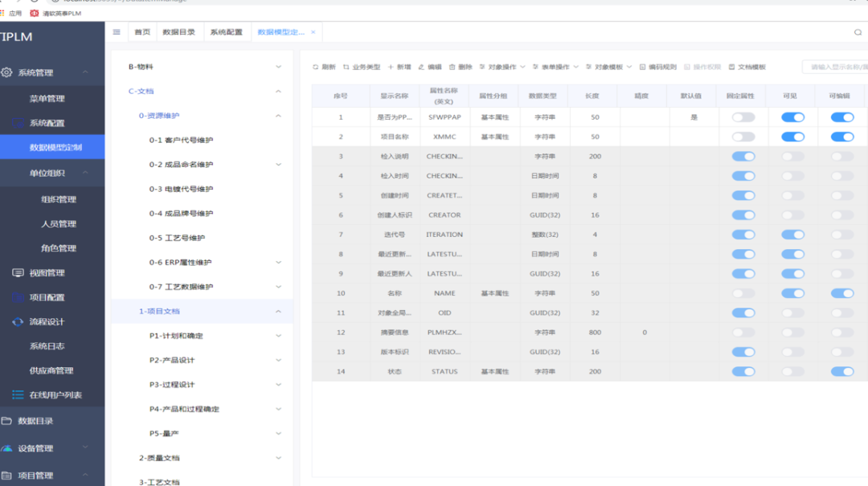Toggle 固定属性 for the 摘要信息 row
868x486 pixels.
coord(743,333)
